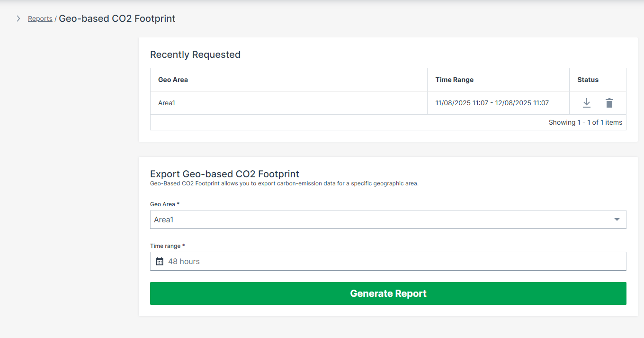Screen dimensions: 644x338
Task: Click the Recently Requested heading
Action: 195,55
